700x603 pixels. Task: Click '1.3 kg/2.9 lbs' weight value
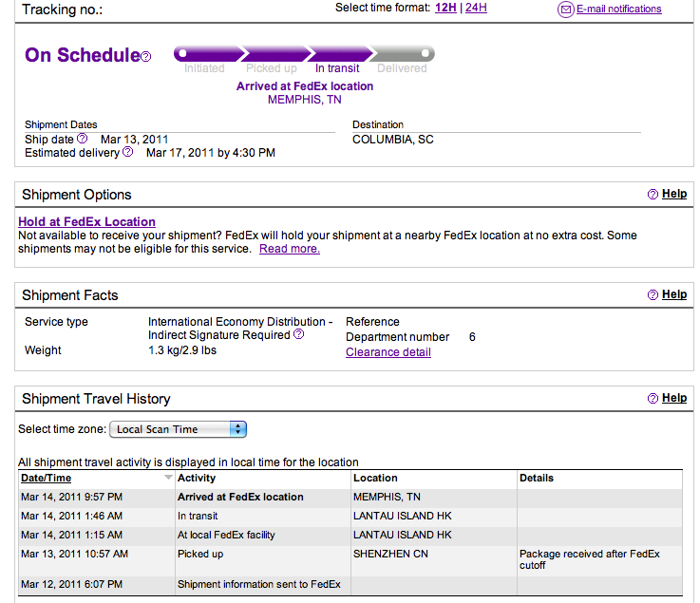click(182, 350)
